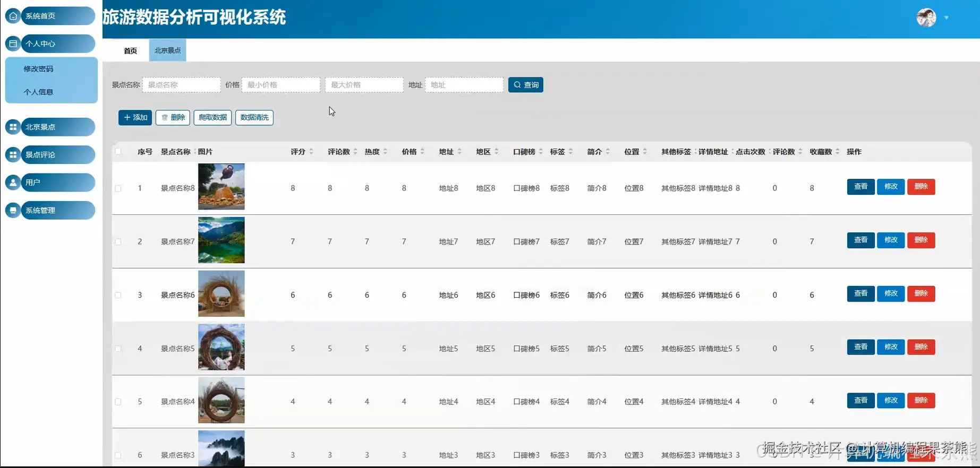Click 查看 for row 景点名称8
This screenshot has height=468, width=980.
point(860,187)
